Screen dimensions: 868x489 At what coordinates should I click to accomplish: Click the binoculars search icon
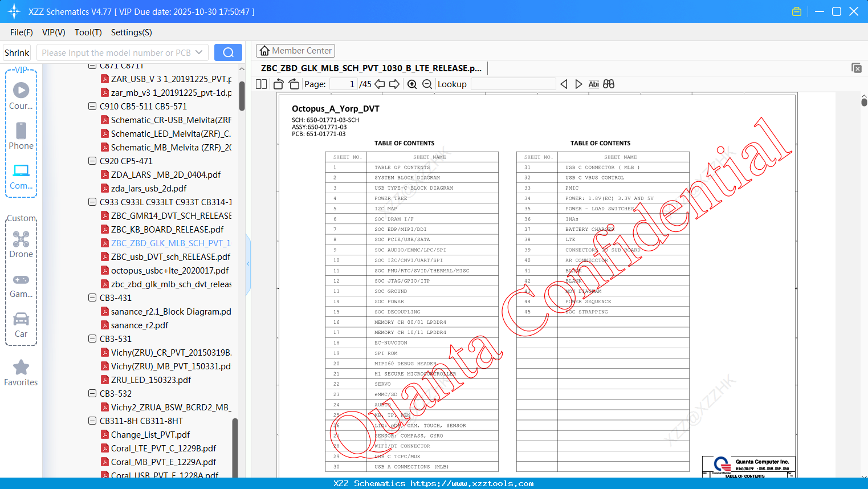609,84
